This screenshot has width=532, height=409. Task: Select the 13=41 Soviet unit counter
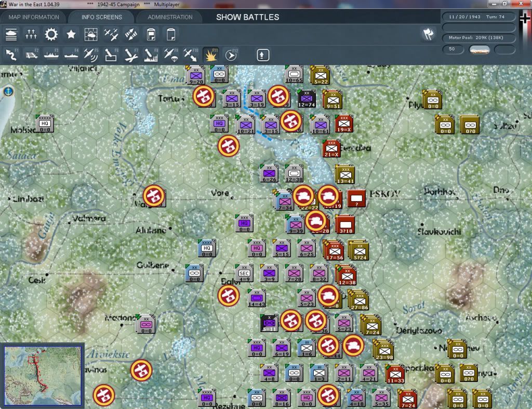(345, 175)
